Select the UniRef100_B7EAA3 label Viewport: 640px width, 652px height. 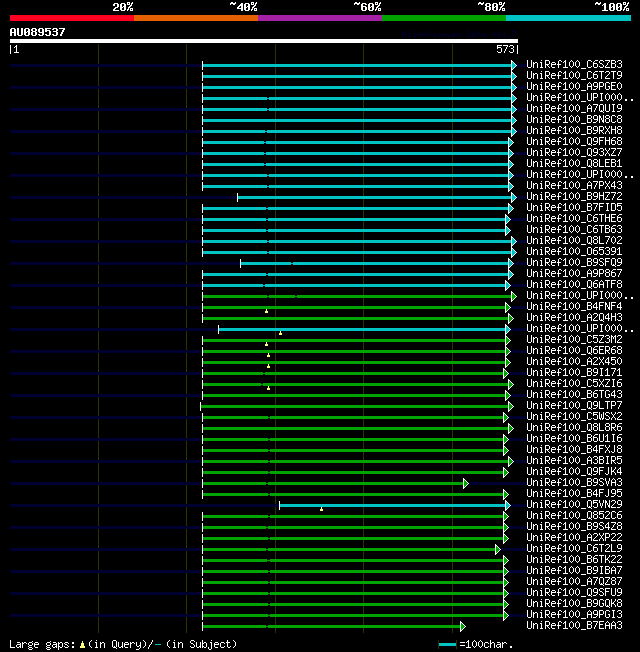pos(574,626)
